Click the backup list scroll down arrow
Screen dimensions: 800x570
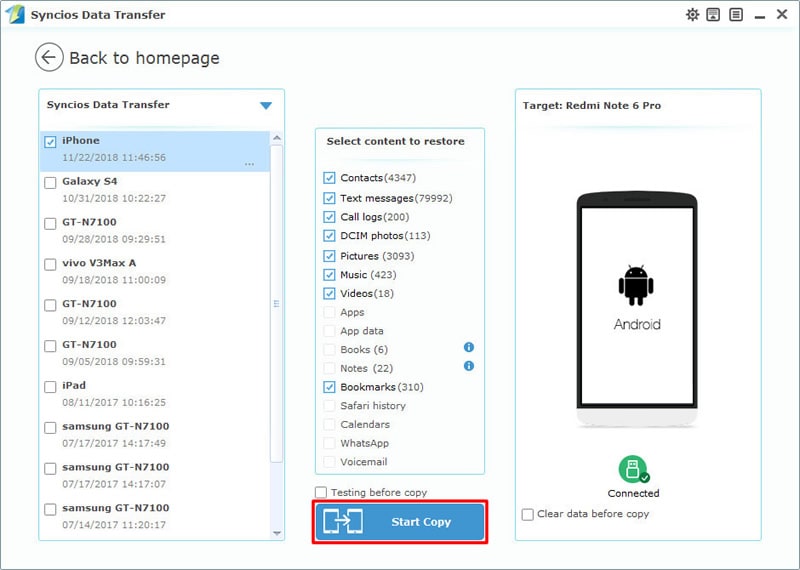pos(277,533)
